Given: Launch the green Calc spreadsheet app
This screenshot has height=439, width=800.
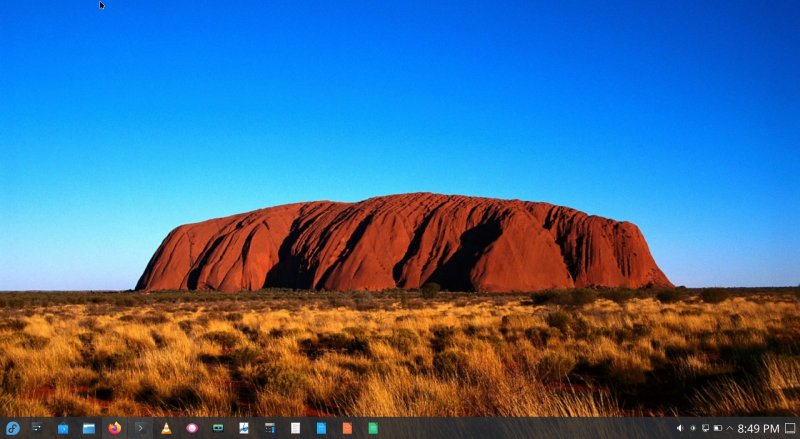Looking at the screenshot, I should tap(373, 428).
